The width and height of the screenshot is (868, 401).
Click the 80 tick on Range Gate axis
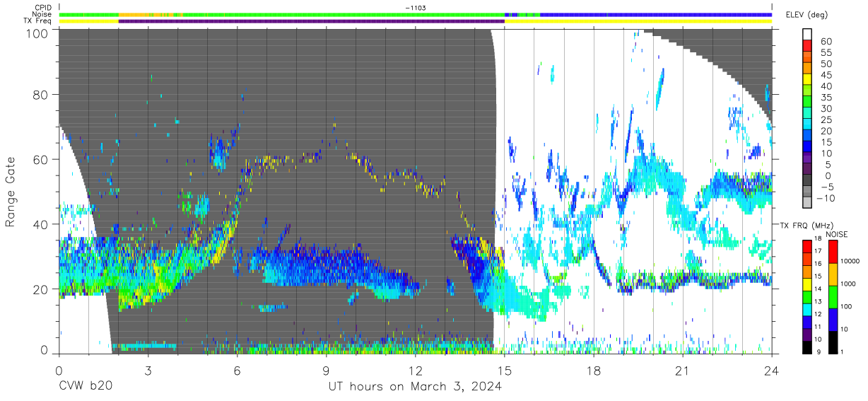tap(42, 95)
